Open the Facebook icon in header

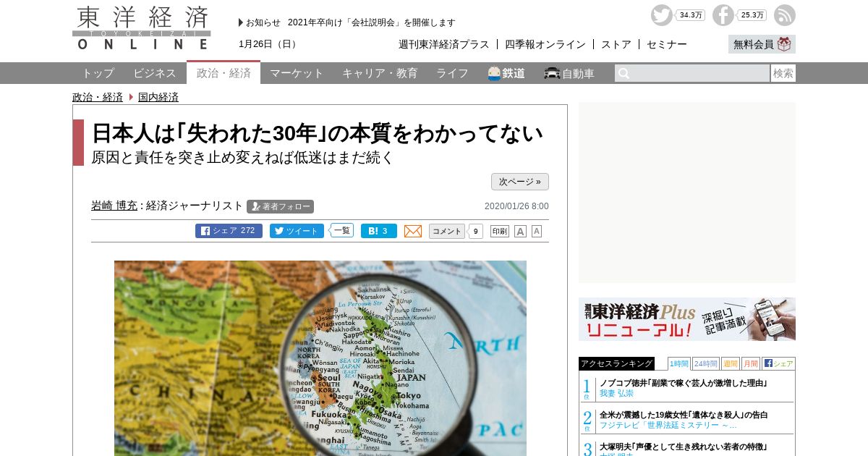click(x=723, y=15)
